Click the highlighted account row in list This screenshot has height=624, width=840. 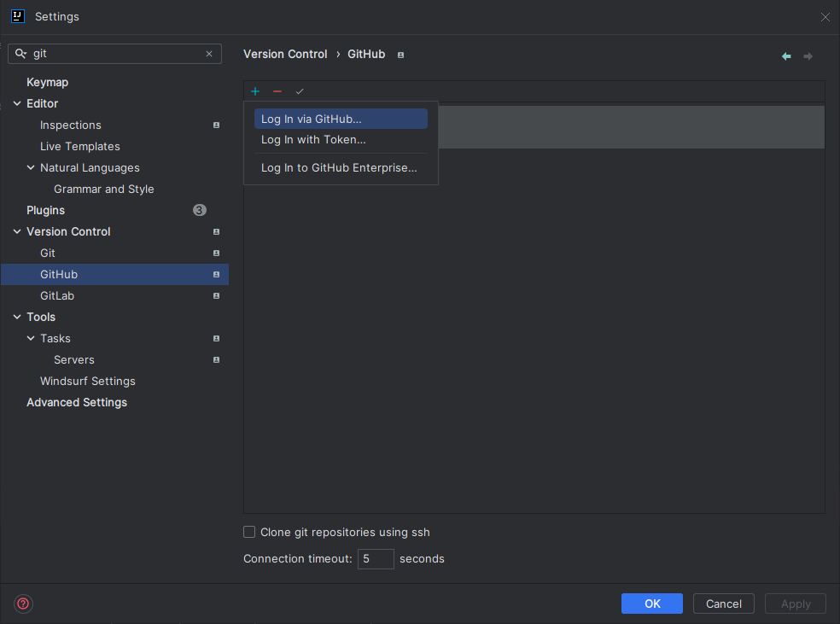tap(631, 127)
